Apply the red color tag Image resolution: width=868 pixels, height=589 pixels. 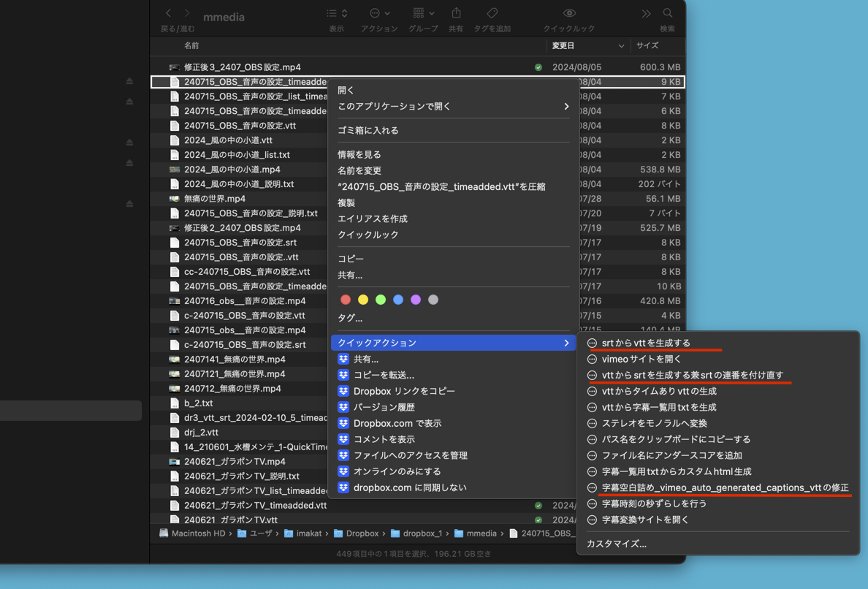click(x=346, y=300)
